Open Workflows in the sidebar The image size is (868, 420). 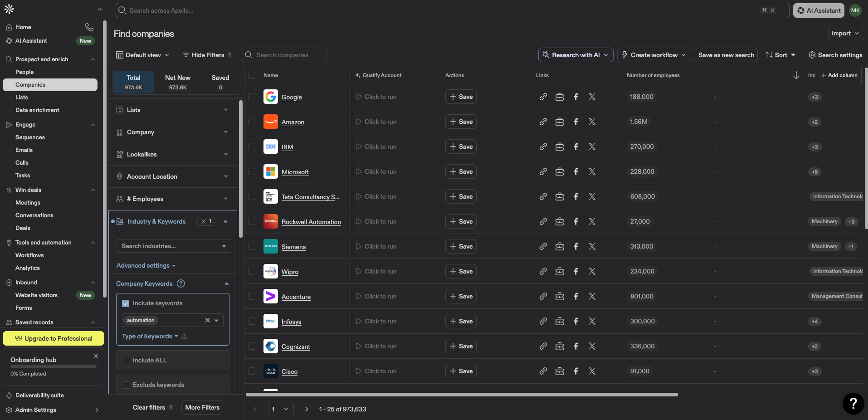[x=29, y=255]
